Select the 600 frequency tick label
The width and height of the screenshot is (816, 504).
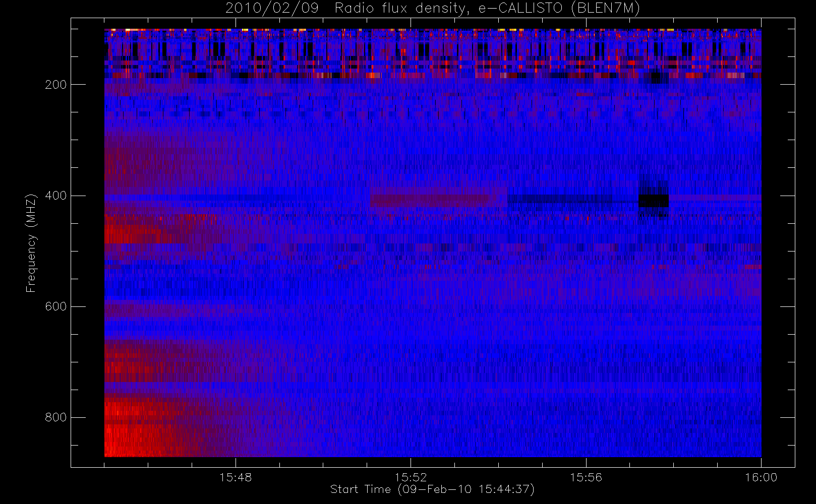[55, 306]
